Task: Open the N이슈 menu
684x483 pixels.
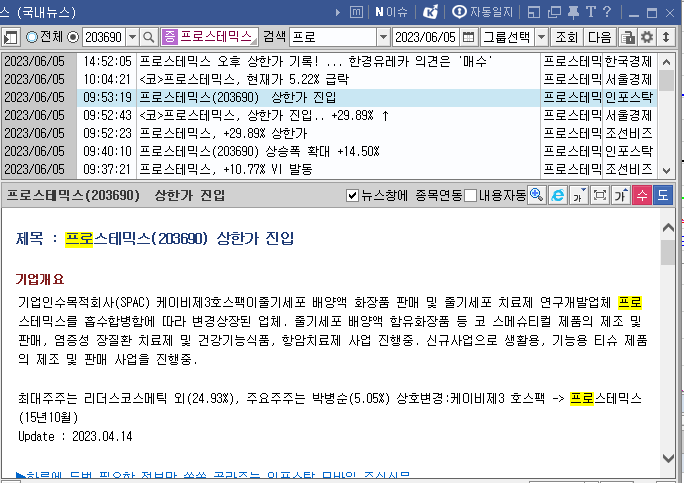Action: 391,12
